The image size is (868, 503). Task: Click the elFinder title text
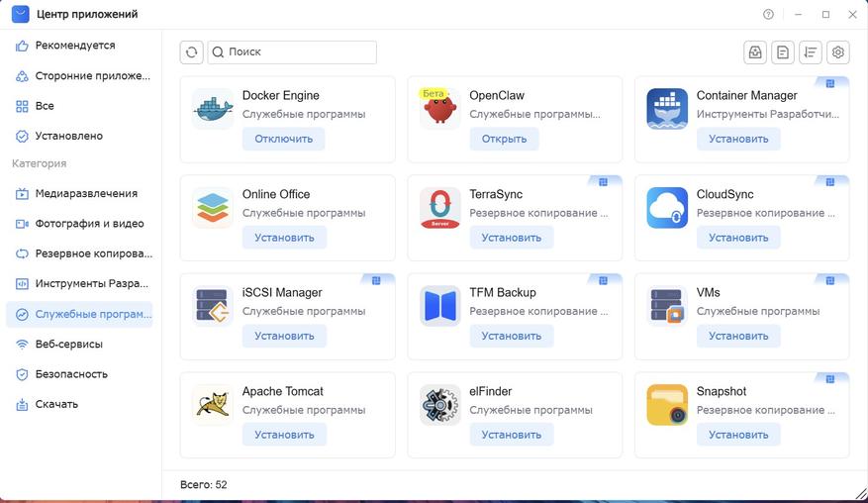pyautogui.click(x=491, y=392)
